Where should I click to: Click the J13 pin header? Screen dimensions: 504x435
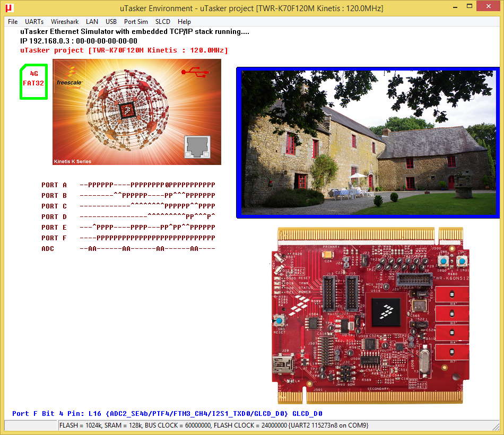point(329,293)
